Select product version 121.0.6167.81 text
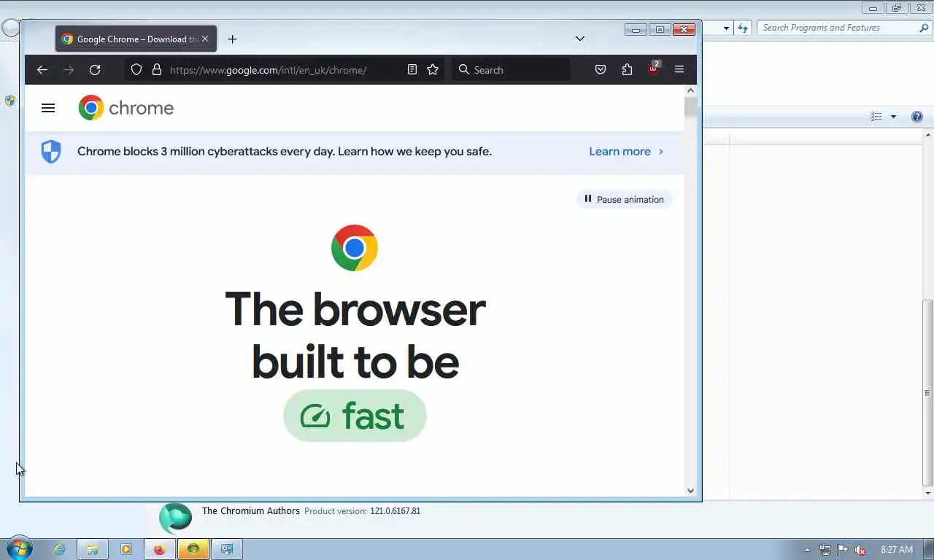This screenshot has height=560, width=934. point(395,511)
